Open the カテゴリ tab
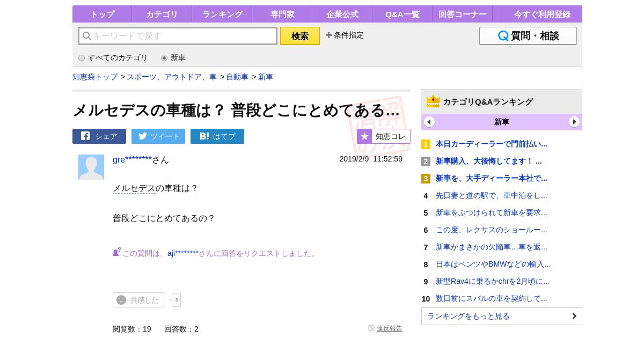Viewport: 644px width, 338px height. pyautogui.click(x=162, y=14)
